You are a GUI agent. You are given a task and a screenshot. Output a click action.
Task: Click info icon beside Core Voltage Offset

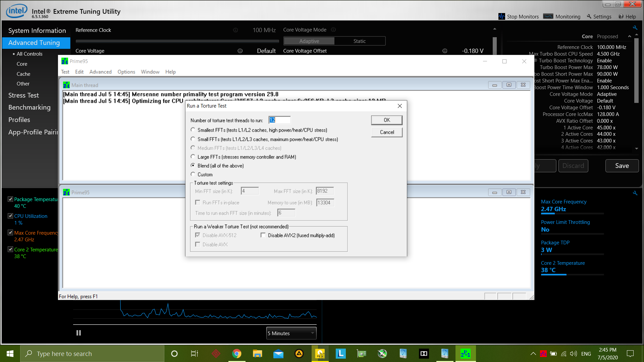tap(445, 51)
